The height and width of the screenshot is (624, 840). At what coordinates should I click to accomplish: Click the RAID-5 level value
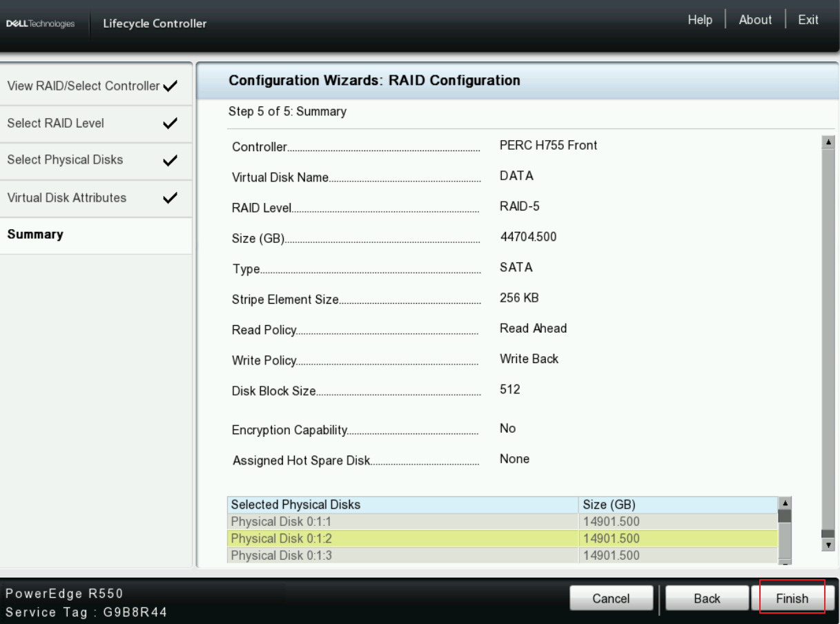click(520, 206)
